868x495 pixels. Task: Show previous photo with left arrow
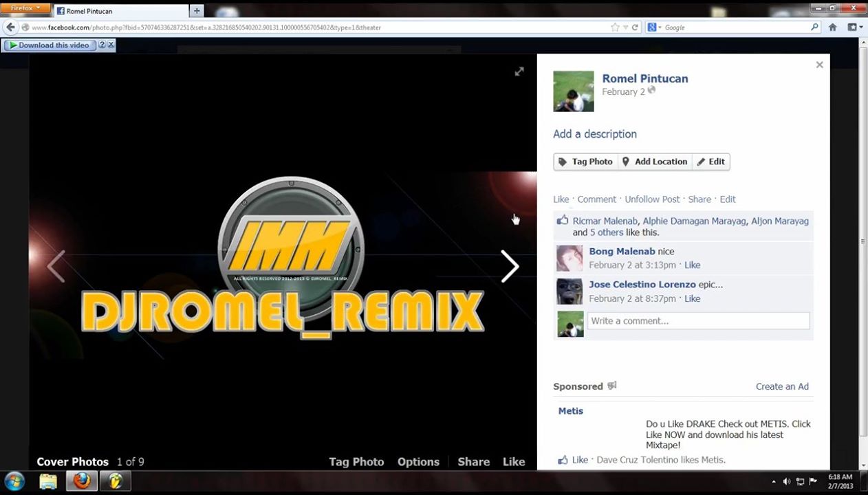tap(56, 266)
